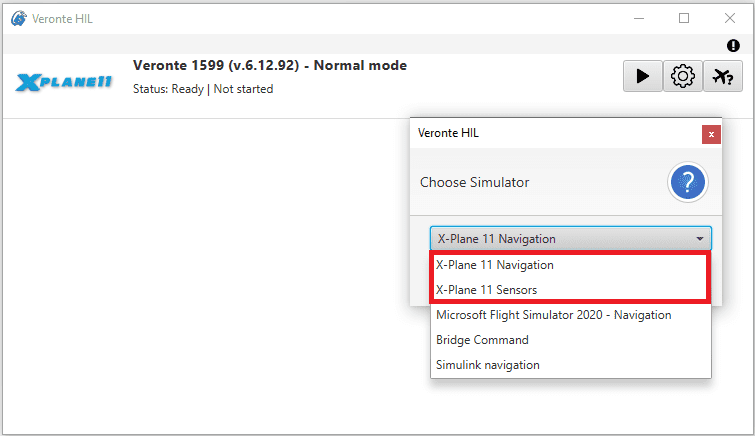
Task: Click the Veronte HIL app icon in title bar
Action: (19, 19)
